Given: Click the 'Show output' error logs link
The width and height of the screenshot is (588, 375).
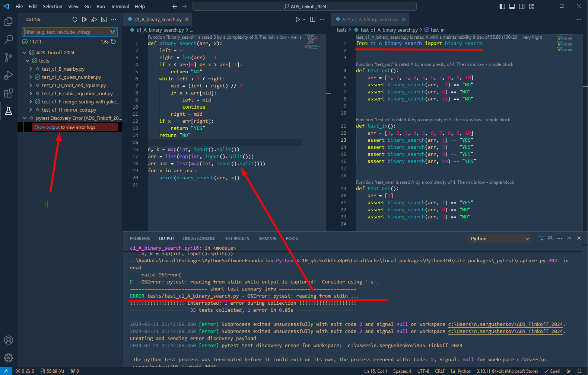Looking at the screenshot, I should pyautogui.click(x=47, y=127).
